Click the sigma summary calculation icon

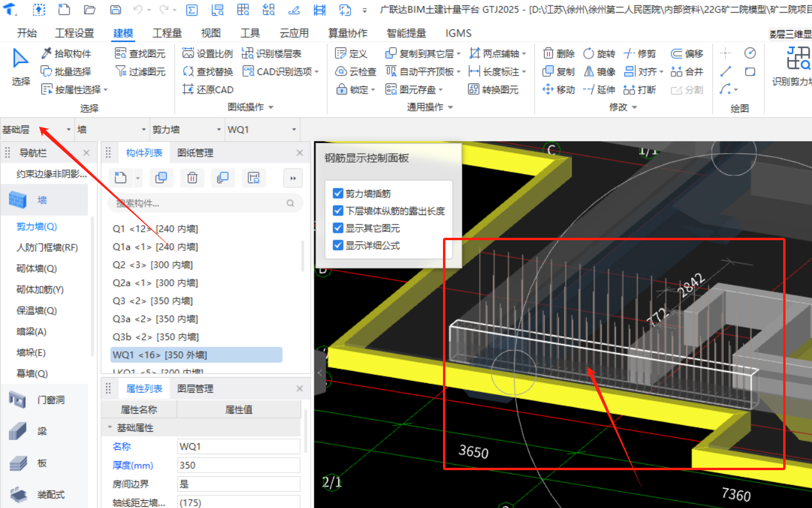(x=192, y=10)
